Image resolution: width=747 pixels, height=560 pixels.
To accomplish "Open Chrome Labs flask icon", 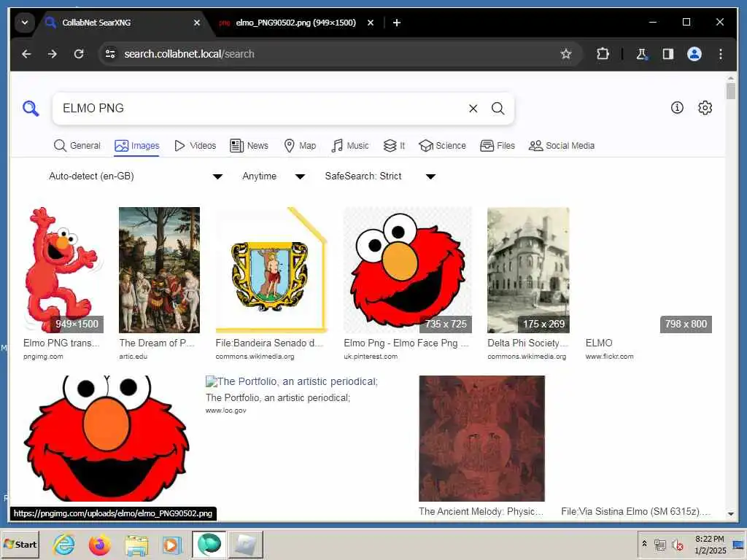I will pyautogui.click(x=642, y=54).
